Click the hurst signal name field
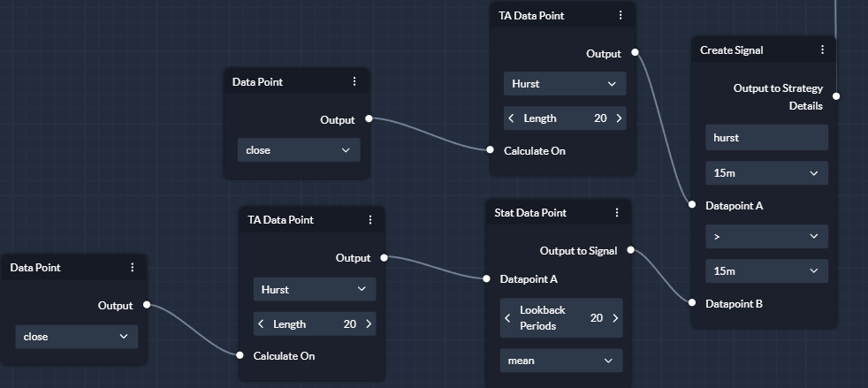This screenshot has height=388, width=868. tap(766, 137)
